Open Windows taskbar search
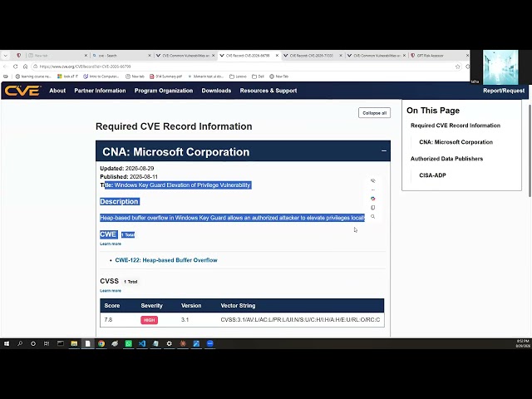This screenshot has height=399, width=532. coord(20,343)
